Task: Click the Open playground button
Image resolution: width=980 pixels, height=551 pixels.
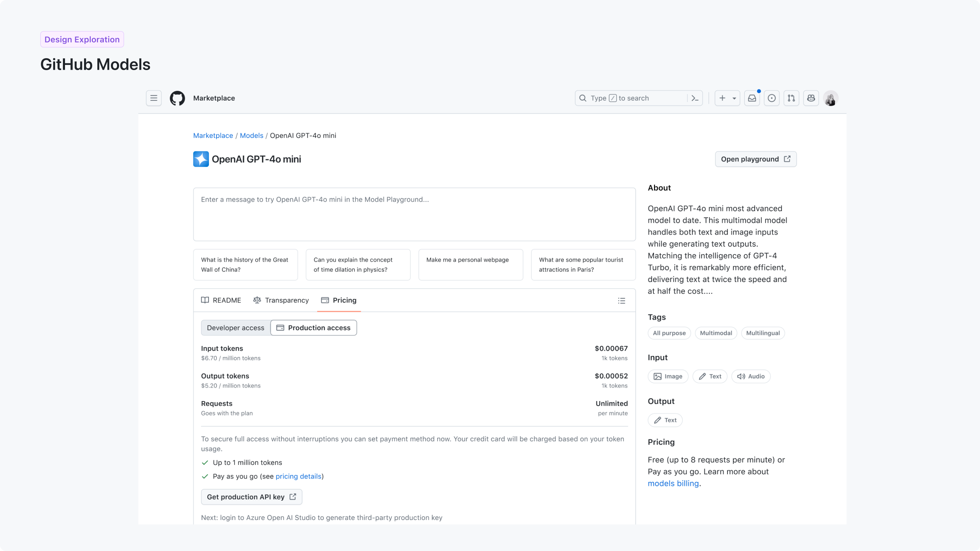Action: pos(755,159)
